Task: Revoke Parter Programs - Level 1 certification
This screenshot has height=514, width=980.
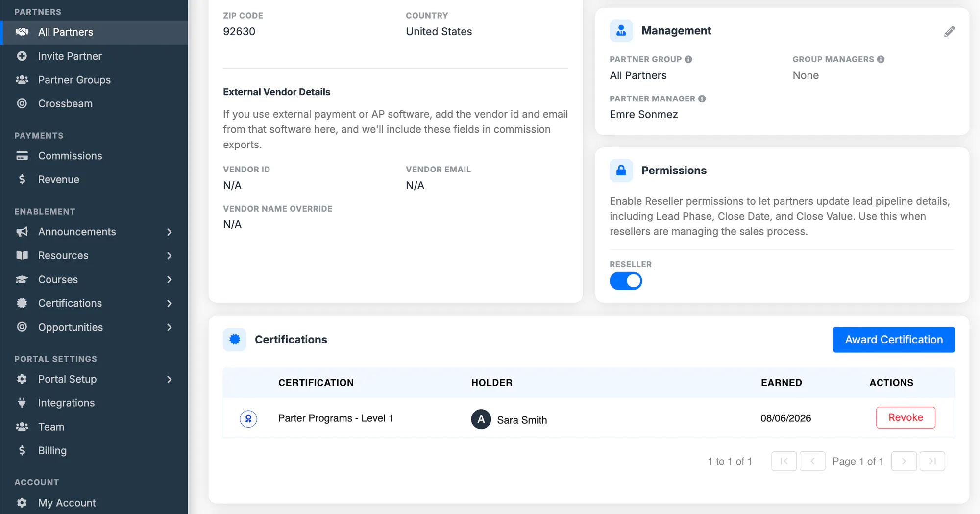Action: 906,417
